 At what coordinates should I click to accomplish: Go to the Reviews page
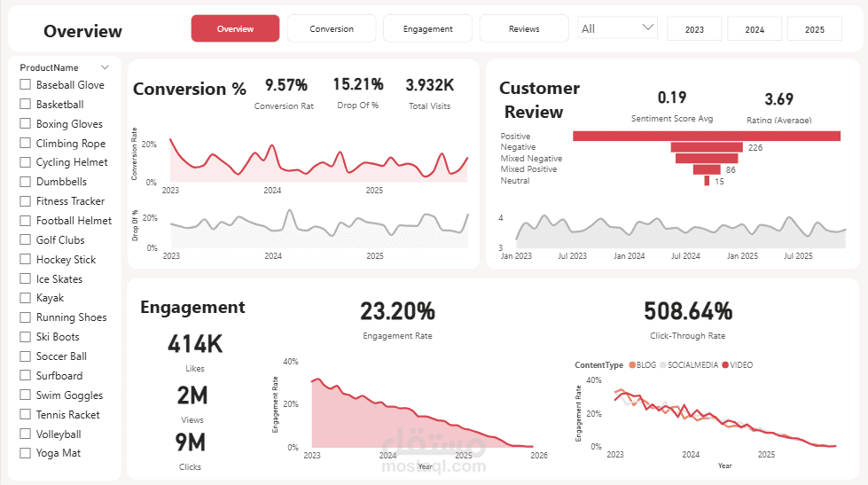click(x=524, y=28)
